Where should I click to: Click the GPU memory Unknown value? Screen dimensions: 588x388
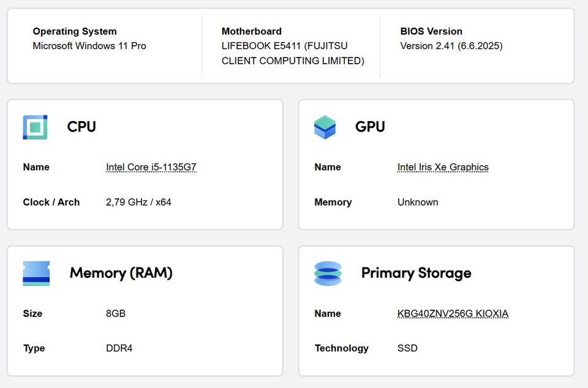click(418, 202)
